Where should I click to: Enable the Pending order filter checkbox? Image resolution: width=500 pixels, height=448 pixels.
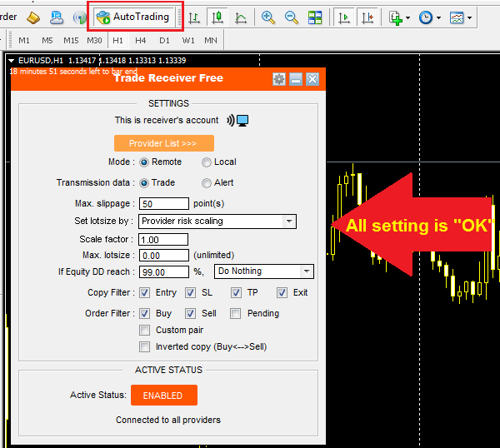235,314
